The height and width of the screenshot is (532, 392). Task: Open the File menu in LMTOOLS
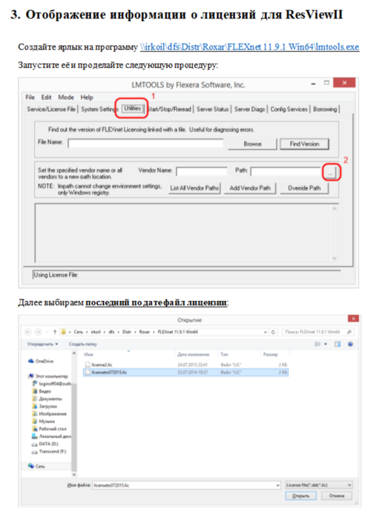[x=30, y=97]
